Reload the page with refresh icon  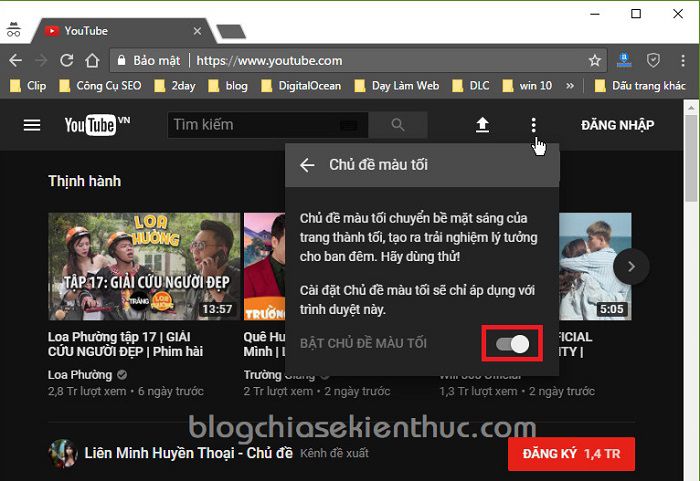pos(67,60)
